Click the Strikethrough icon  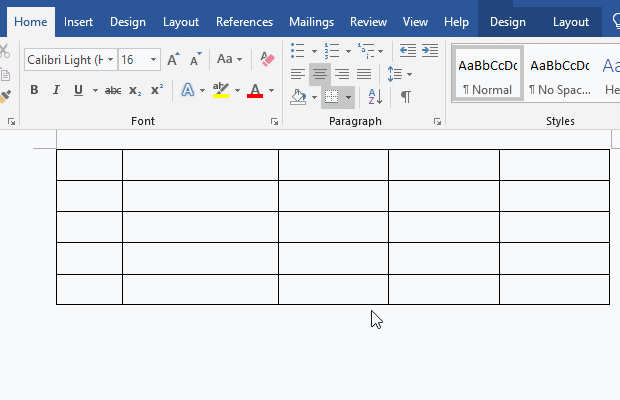(113, 90)
